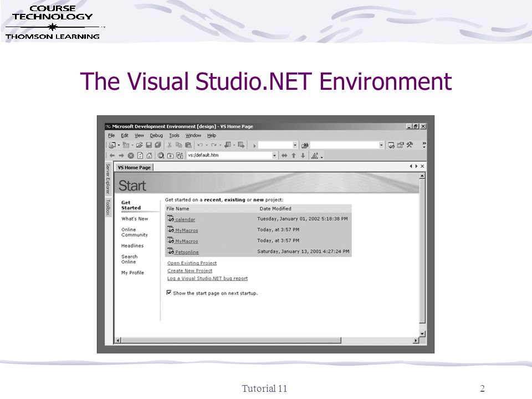The image size is (532, 399).
Task: Click the Font Size icon in web toolbar
Action: coord(315,155)
